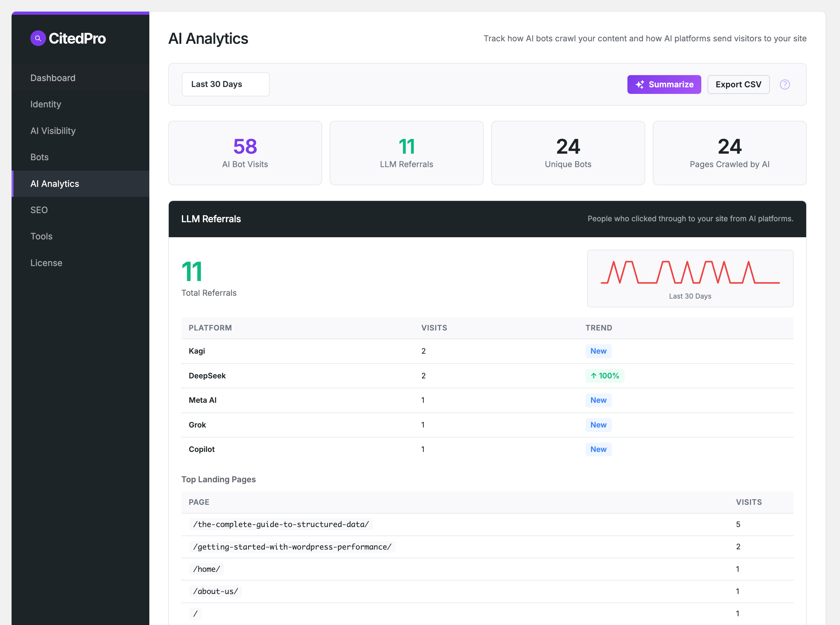Image resolution: width=840 pixels, height=625 pixels.
Task: Open the Last 30 Days date range dropdown
Action: tap(225, 84)
